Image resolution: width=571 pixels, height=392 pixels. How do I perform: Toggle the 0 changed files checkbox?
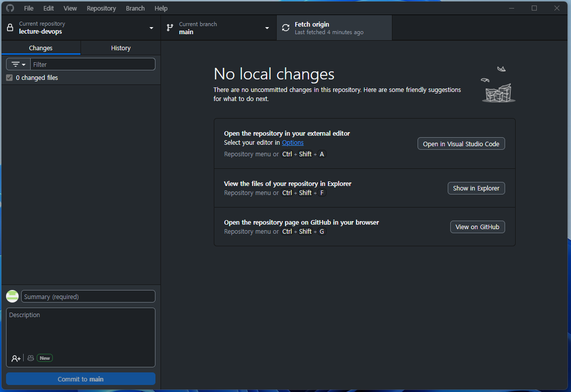[x=9, y=78]
